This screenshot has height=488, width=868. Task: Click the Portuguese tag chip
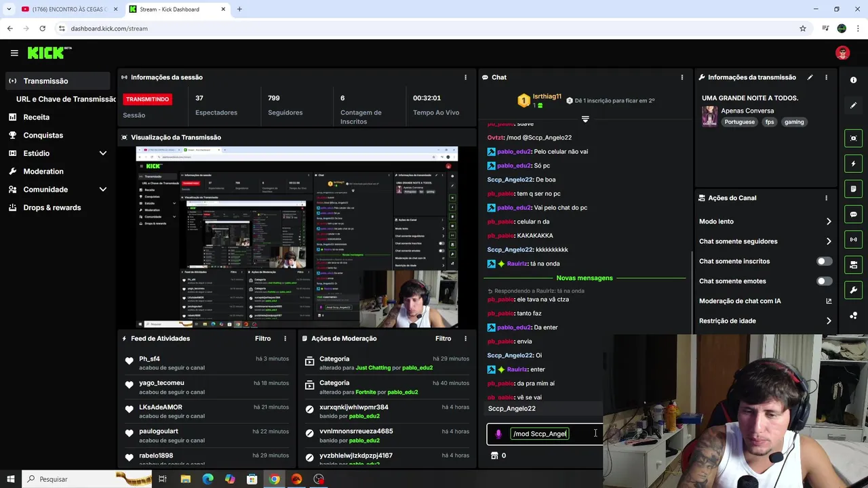(740, 122)
